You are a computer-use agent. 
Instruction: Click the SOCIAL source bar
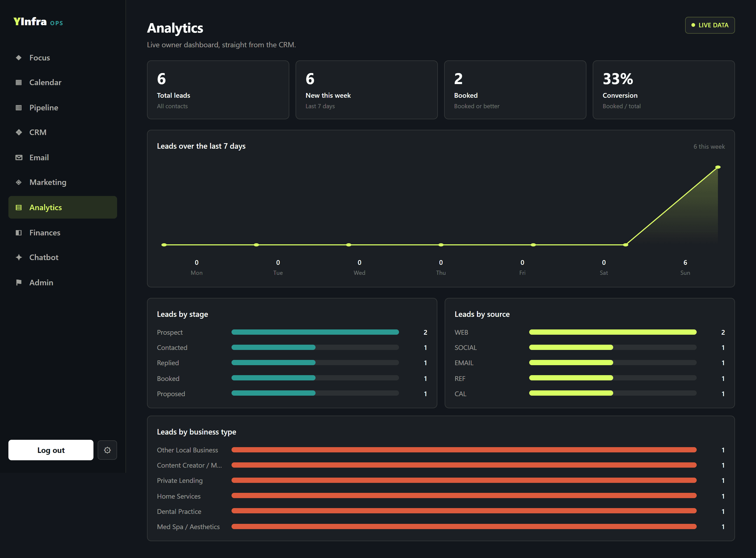[x=613, y=347]
